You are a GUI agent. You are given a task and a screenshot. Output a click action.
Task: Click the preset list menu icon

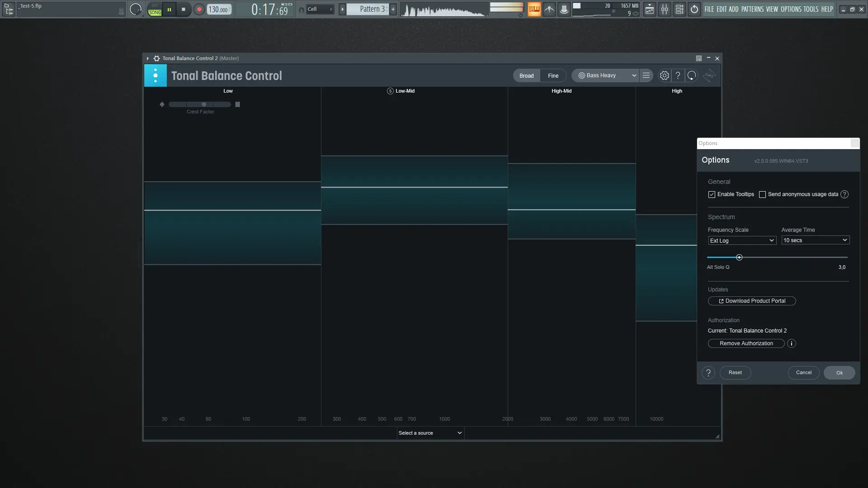646,75
